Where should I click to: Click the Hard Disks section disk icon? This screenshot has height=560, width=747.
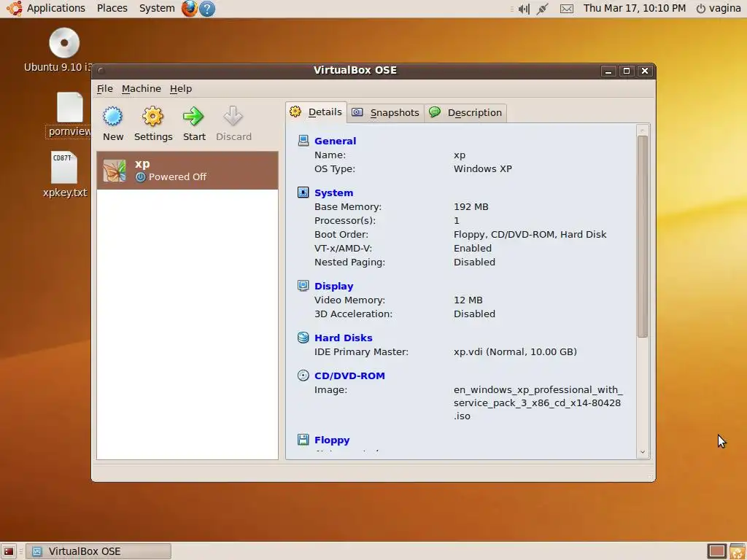[303, 338]
